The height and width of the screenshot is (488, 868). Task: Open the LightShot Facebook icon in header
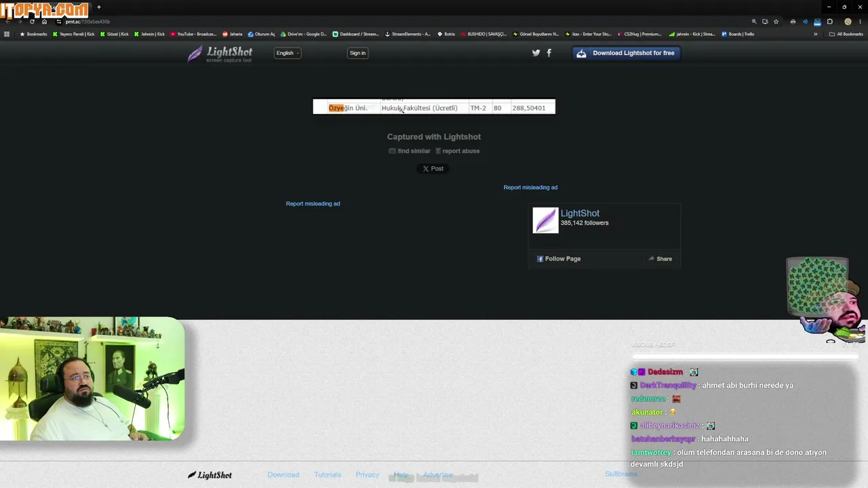tap(549, 53)
